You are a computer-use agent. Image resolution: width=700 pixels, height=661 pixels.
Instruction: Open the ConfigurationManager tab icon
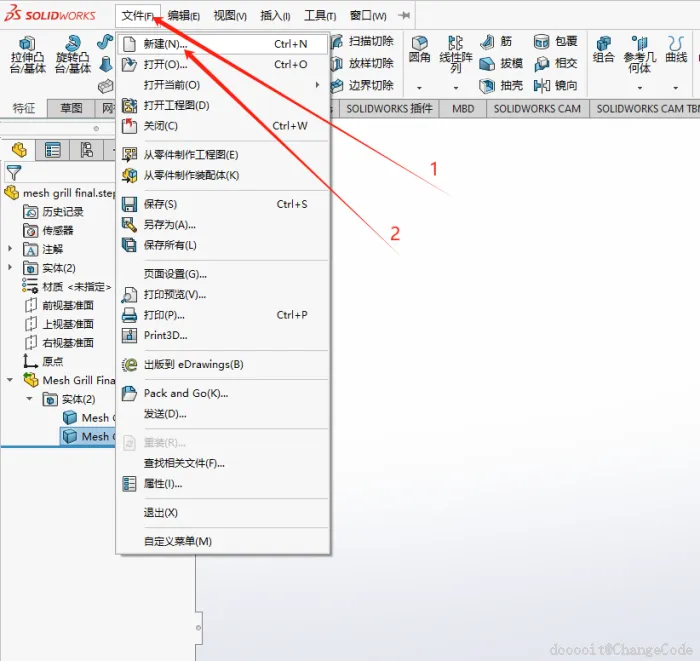pyautogui.click(x=87, y=150)
